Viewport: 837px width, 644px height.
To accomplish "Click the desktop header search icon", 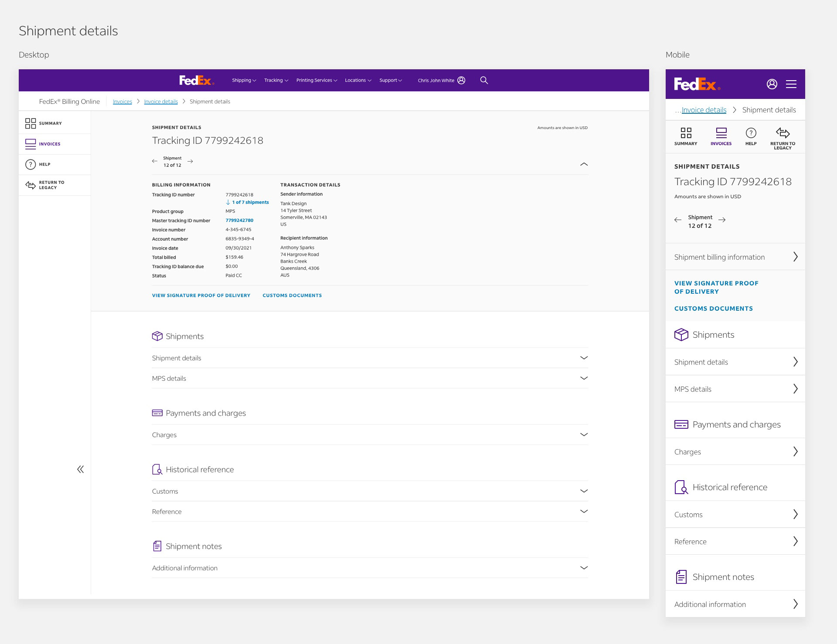I will [484, 80].
